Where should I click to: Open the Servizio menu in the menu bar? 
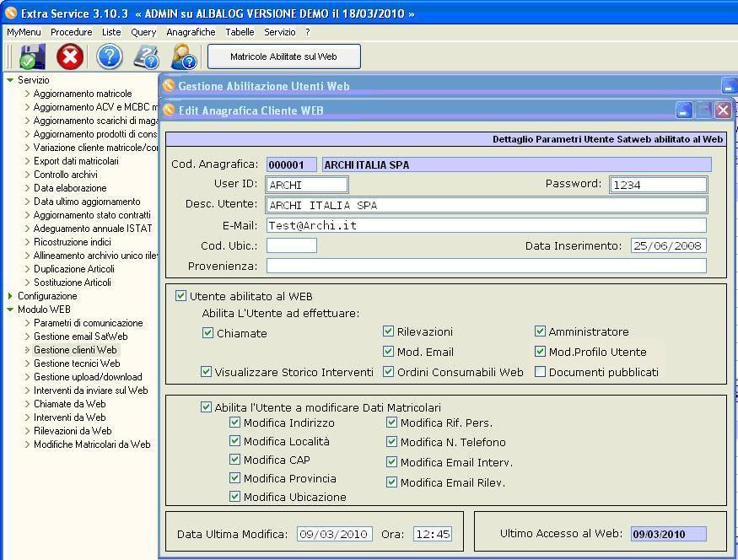(279, 32)
